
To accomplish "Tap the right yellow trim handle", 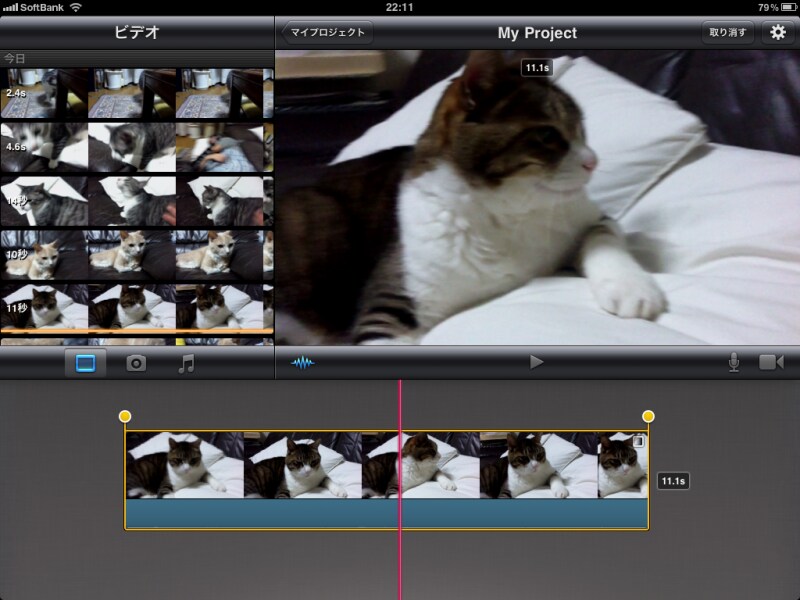I will pos(648,416).
